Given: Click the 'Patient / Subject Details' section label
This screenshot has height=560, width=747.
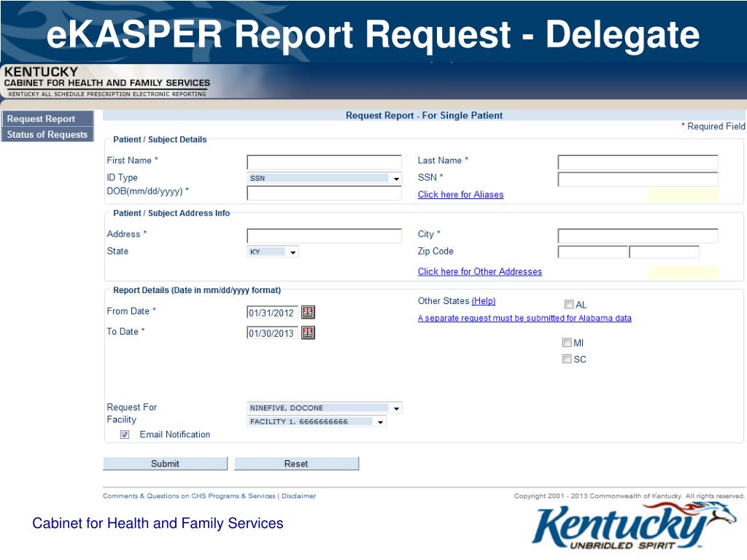Looking at the screenshot, I should 160,139.
